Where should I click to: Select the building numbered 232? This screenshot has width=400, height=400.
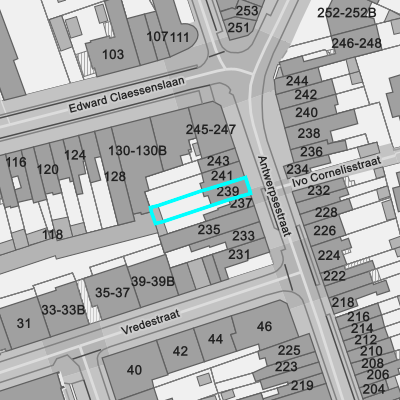point(319,190)
